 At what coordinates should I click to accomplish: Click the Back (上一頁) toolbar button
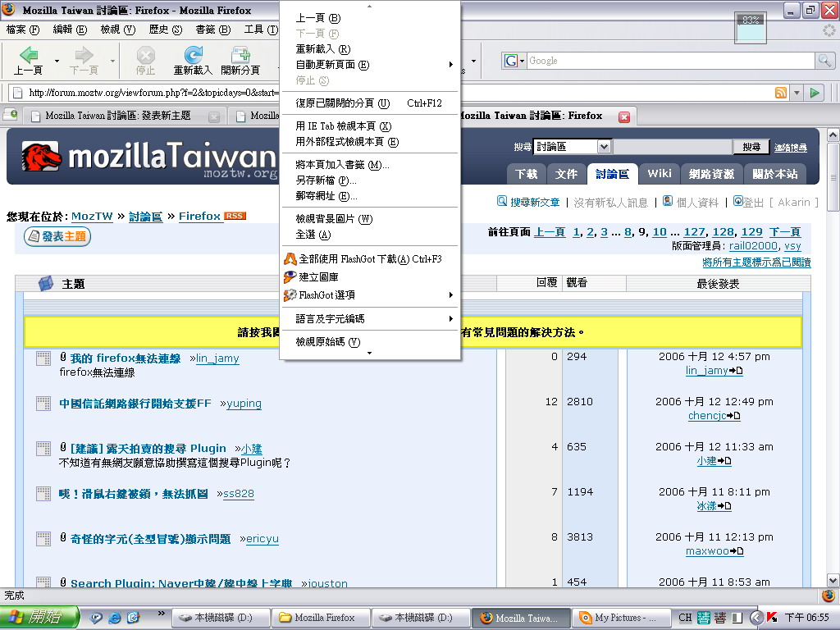(28, 60)
